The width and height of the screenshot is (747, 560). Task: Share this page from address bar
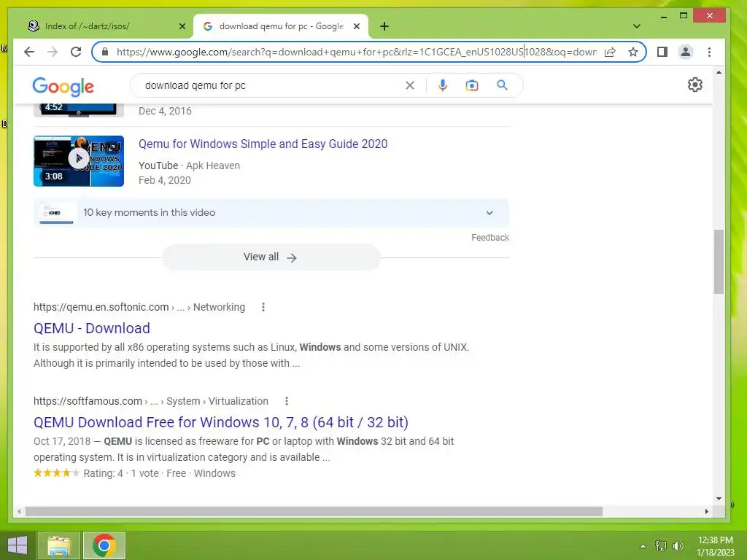pos(610,52)
